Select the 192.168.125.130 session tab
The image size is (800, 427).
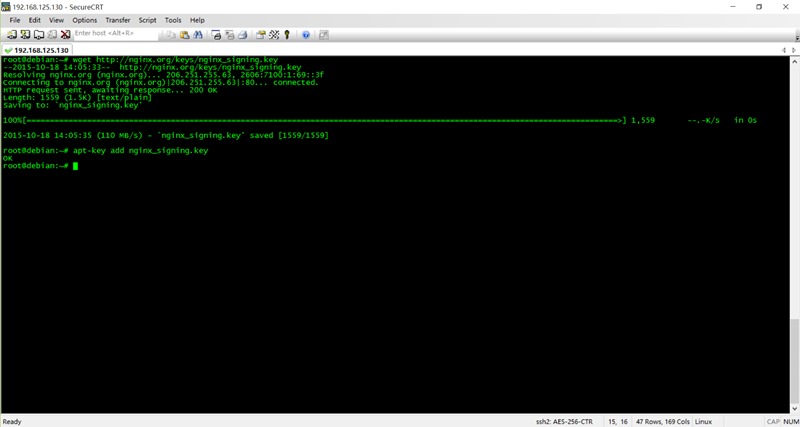37,51
